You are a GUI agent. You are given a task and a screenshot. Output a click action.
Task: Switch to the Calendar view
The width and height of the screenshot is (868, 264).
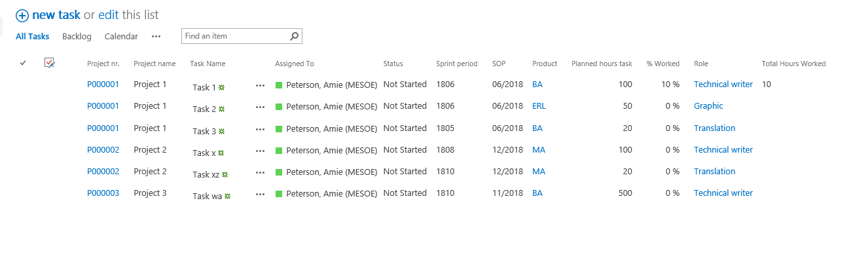tap(121, 37)
